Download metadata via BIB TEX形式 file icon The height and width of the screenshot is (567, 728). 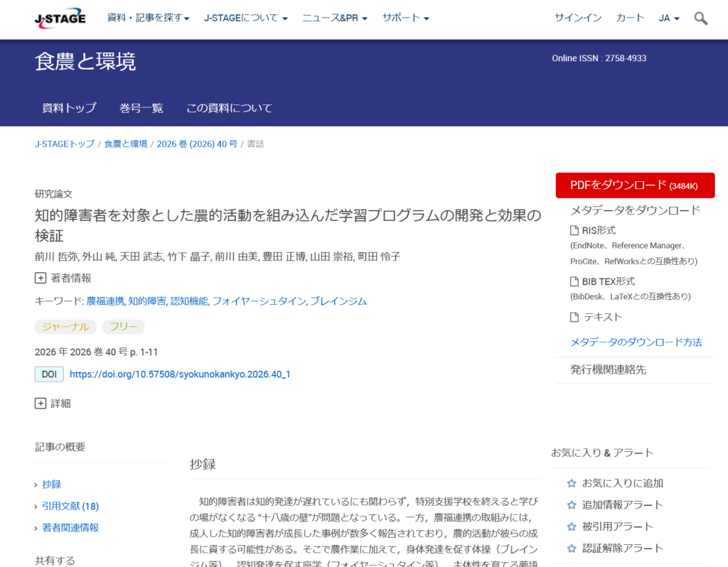click(x=574, y=281)
